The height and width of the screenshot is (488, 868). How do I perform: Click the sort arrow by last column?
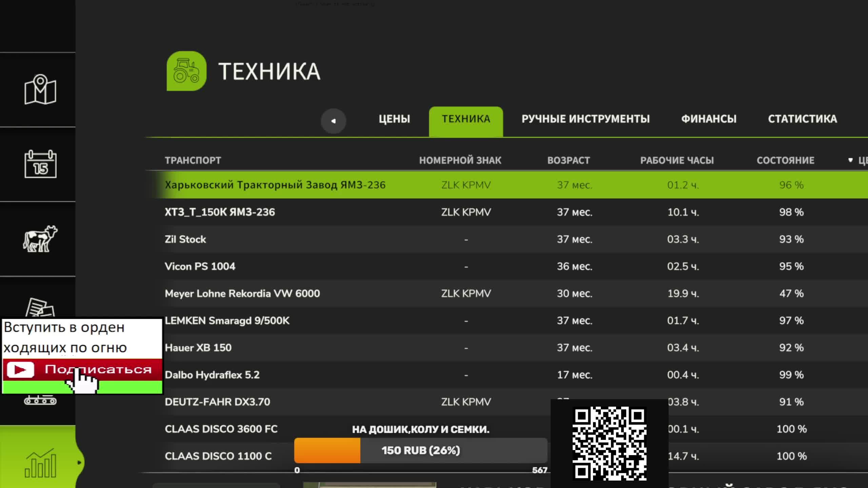pyautogui.click(x=850, y=160)
